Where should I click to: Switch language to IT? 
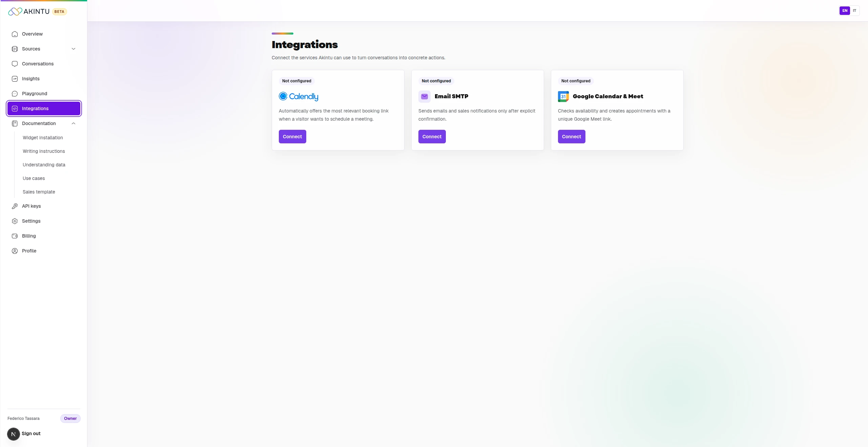[854, 11]
